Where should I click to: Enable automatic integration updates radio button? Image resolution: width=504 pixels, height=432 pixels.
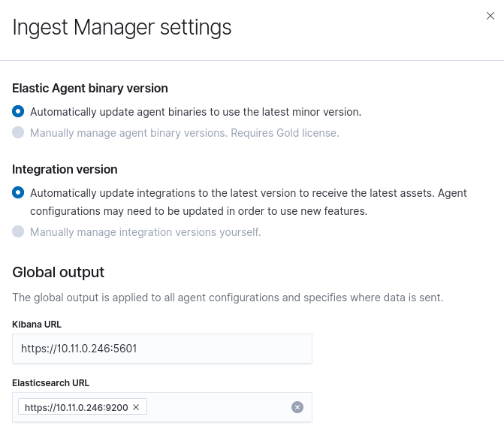[18, 193]
